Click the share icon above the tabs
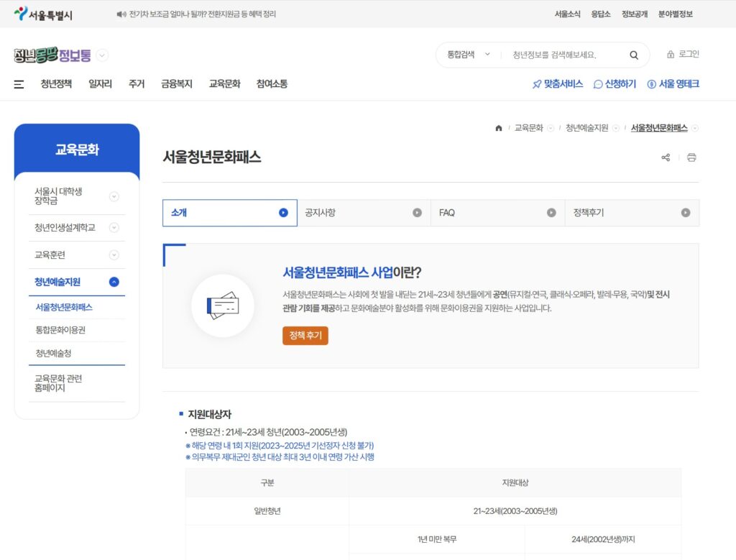736x560 pixels. tap(665, 157)
